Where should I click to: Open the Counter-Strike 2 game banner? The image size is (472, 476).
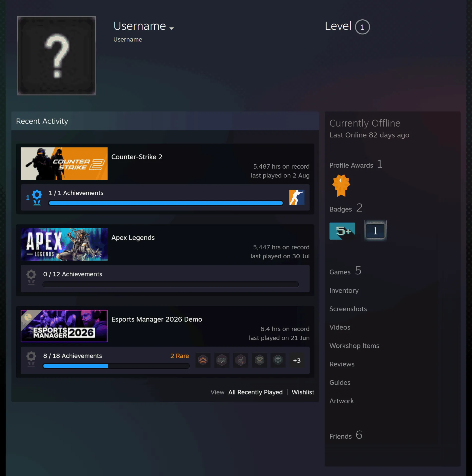coord(64,164)
